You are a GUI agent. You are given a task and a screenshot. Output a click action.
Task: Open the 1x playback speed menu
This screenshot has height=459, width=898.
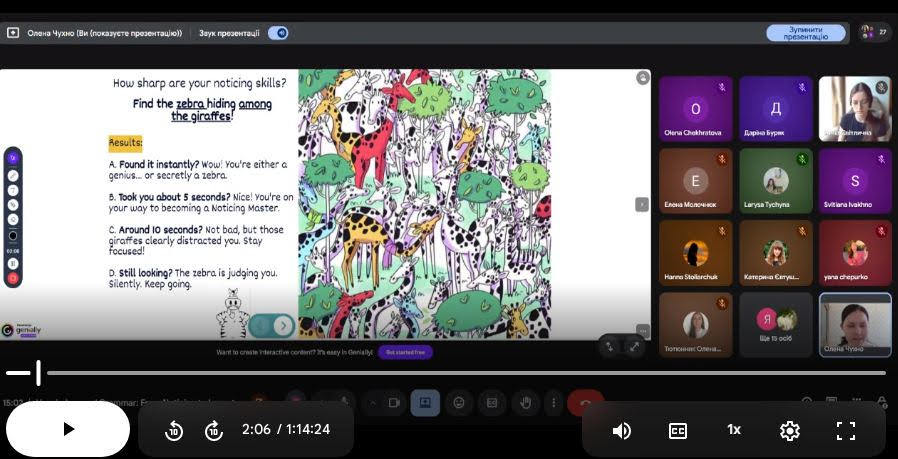coord(733,430)
